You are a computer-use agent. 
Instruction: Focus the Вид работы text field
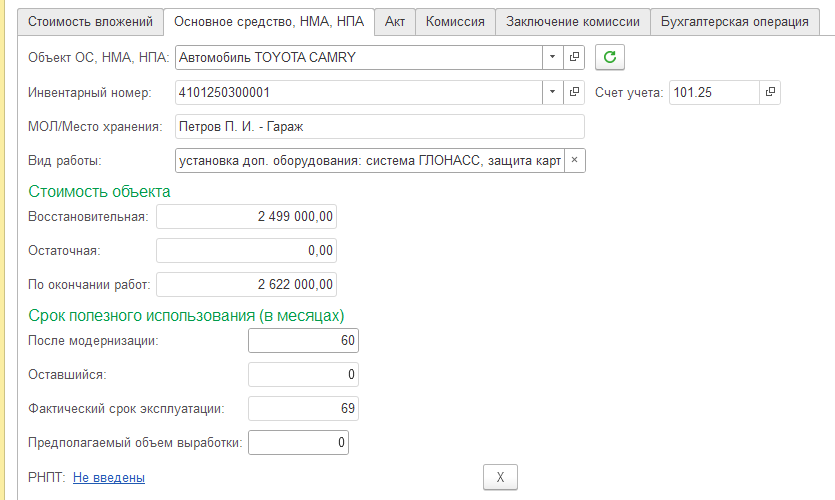(370, 160)
